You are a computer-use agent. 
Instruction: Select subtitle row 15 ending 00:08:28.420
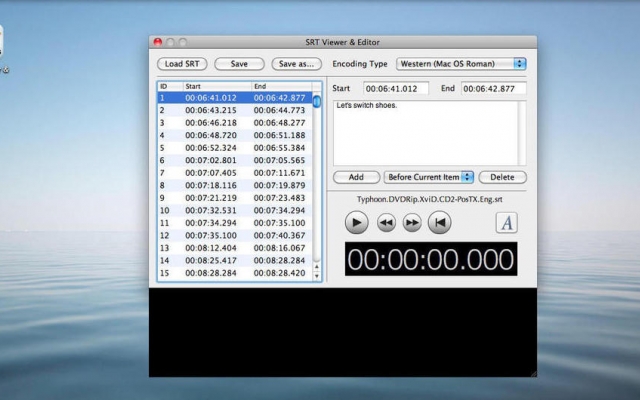[x=235, y=273]
